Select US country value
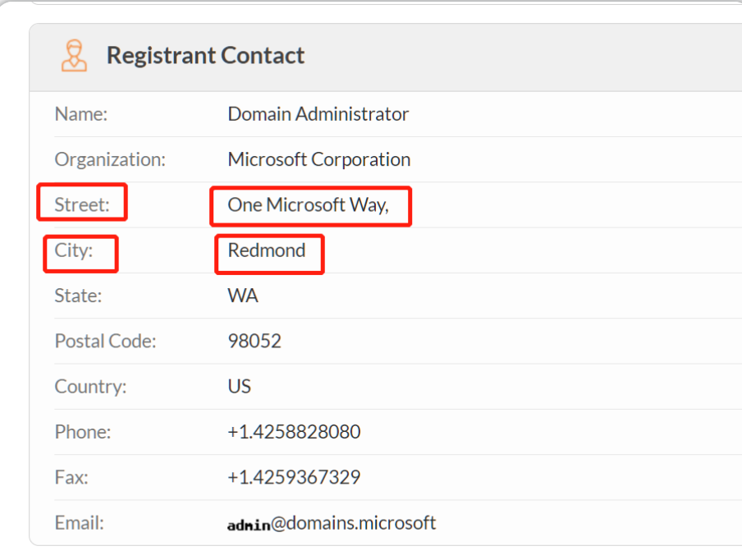742x560 pixels. point(240,387)
